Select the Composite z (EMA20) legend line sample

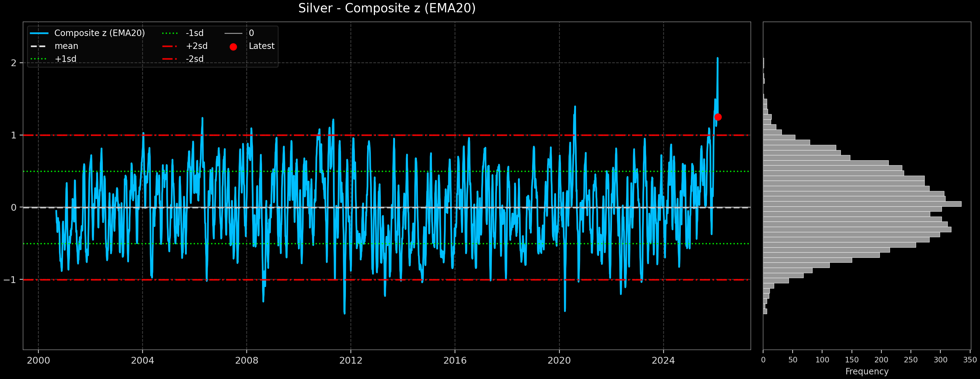coord(40,33)
